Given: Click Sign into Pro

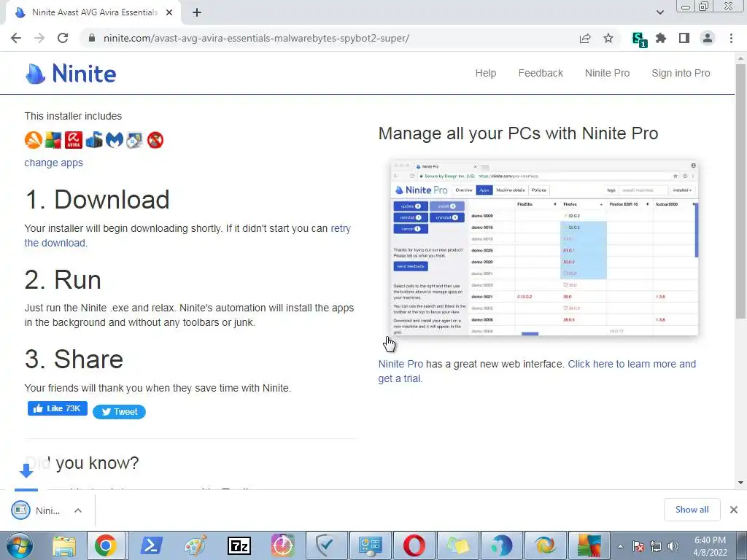Looking at the screenshot, I should coord(681,73).
